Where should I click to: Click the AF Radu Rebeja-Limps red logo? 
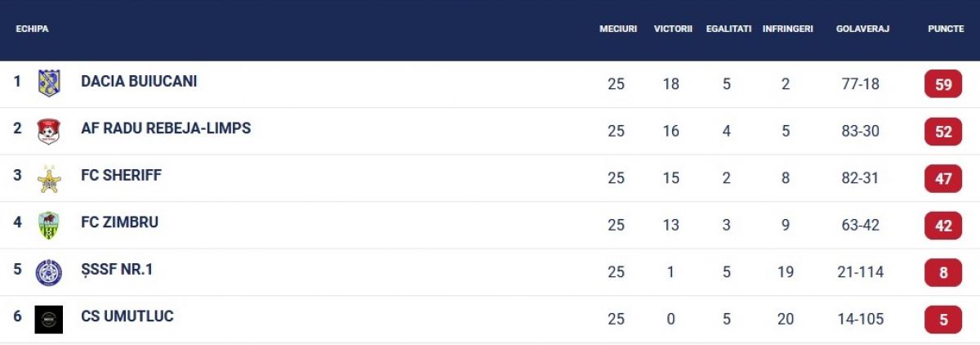pos(49,131)
